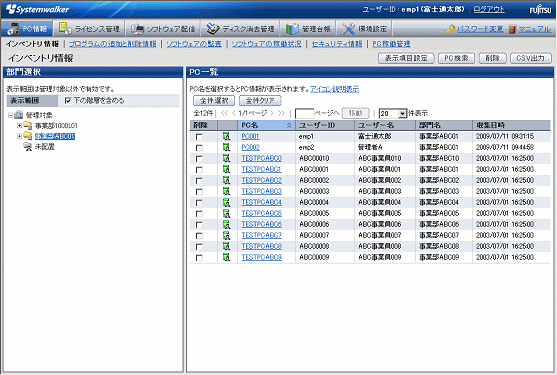Click the 全件選択 button
This screenshot has height=375, width=557.
coord(214,101)
